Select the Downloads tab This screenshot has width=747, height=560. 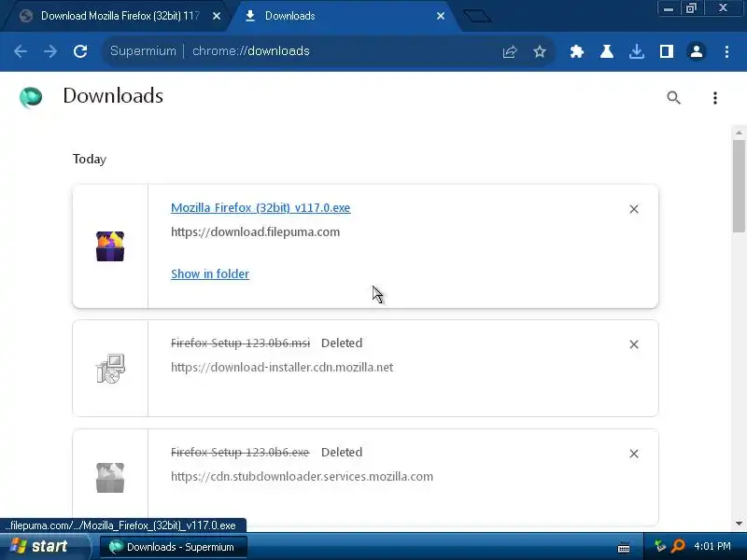tap(343, 16)
